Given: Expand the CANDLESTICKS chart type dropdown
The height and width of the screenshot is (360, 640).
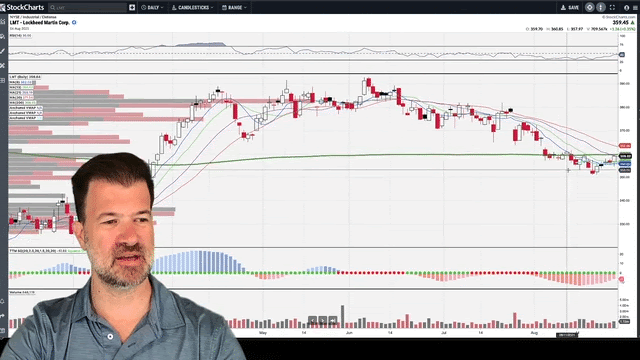Looking at the screenshot, I should pos(192,7).
